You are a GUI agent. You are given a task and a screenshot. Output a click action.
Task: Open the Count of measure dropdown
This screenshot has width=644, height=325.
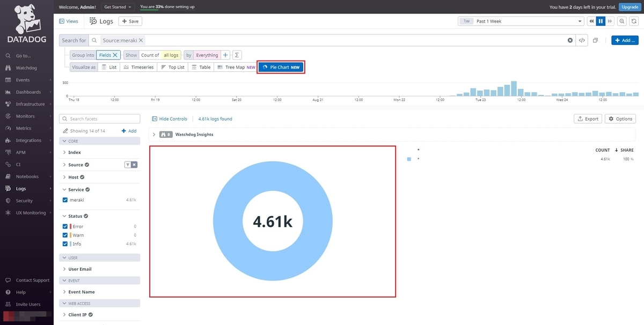150,55
